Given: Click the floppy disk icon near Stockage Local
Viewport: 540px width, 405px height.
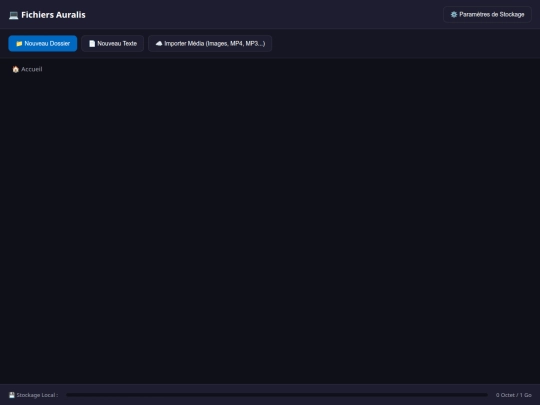Looking at the screenshot, I should point(12,395).
